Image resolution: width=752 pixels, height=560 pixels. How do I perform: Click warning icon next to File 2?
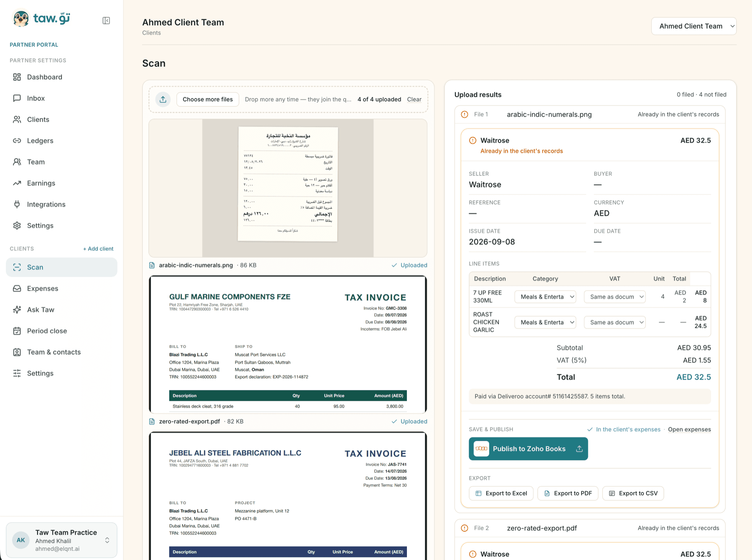(x=465, y=528)
